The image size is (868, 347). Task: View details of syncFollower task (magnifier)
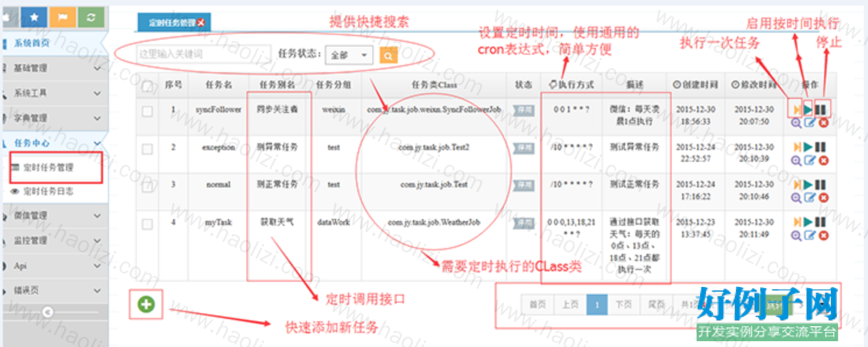(796, 122)
